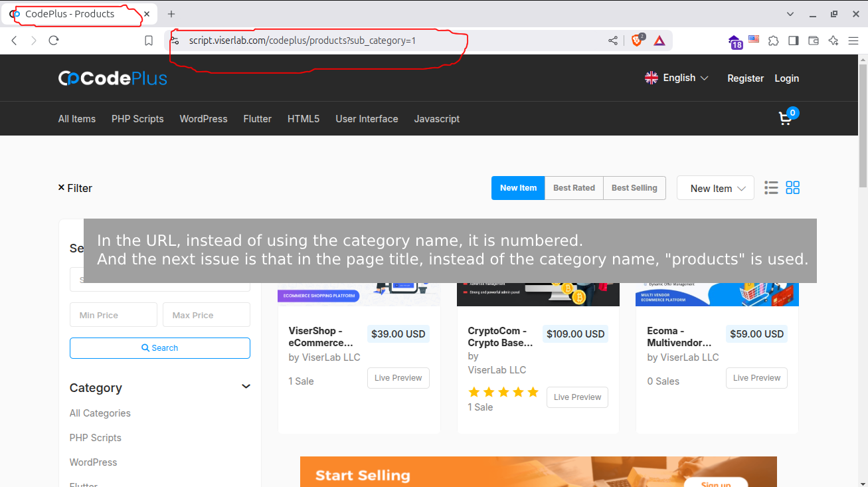The width and height of the screenshot is (868, 487).
Task: Click Live Preview for CryptoCom
Action: [577, 397]
